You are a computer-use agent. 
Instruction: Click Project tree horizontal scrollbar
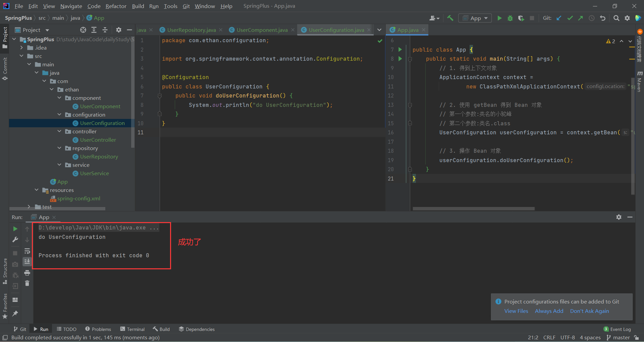click(58, 209)
